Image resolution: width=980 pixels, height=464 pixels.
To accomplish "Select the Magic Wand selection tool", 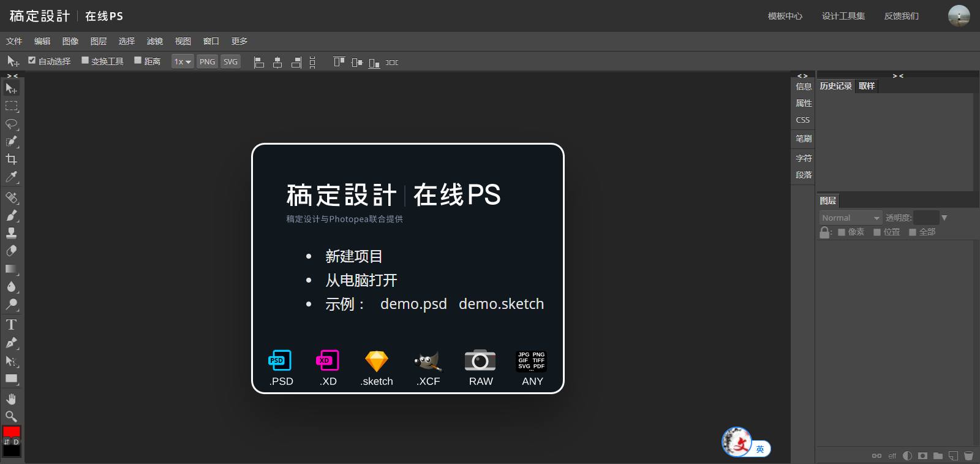I will pyautogui.click(x=11, y=142).
